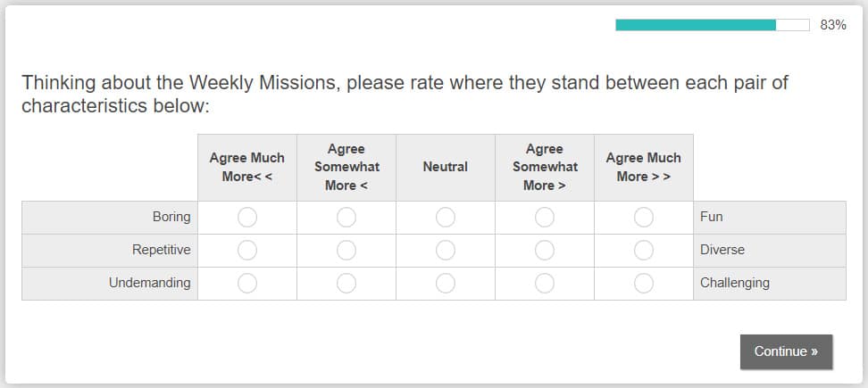
Task: Choose Neutral for the Repetitive/Diverse row
Action: tap(446, 251)
